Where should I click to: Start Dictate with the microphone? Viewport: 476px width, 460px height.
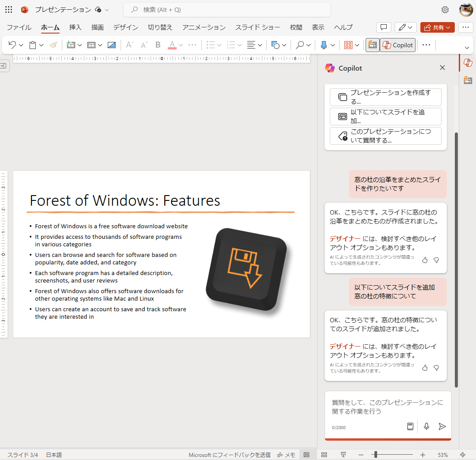pos(324,45)
